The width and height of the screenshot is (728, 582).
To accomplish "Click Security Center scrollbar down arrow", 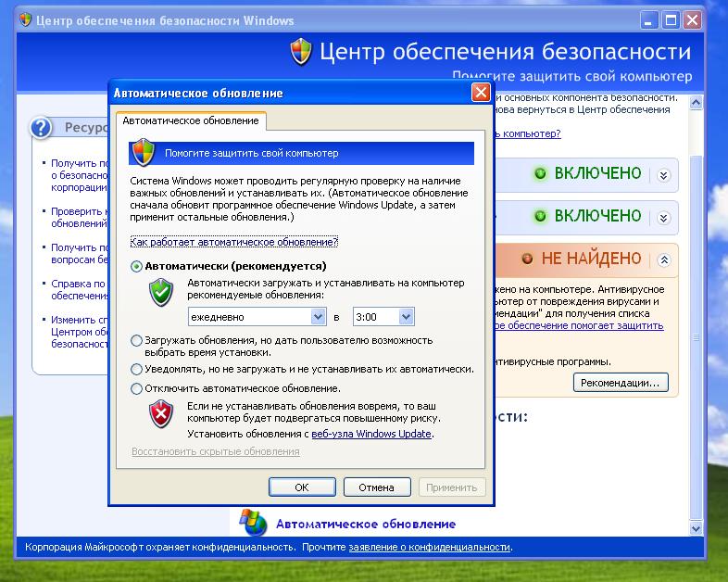I will tap(696, 528).
